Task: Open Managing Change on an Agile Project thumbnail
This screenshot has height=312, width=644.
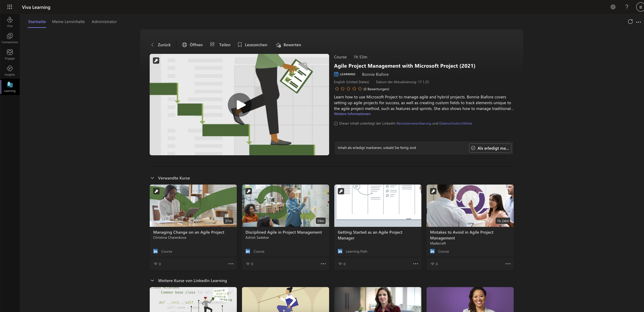Action: pos(193,206)
